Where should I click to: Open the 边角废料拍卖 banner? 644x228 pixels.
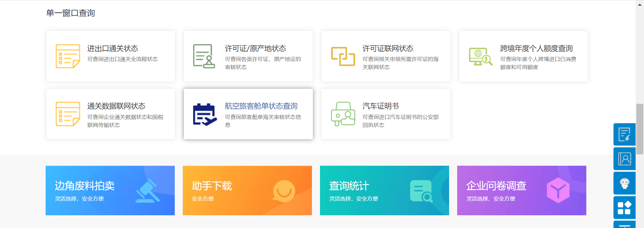110,191
